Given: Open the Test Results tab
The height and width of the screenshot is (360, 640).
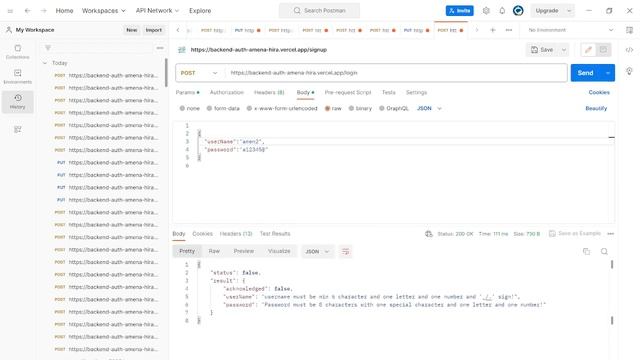Looking at the screenshot, I should (x=275, y=234).
